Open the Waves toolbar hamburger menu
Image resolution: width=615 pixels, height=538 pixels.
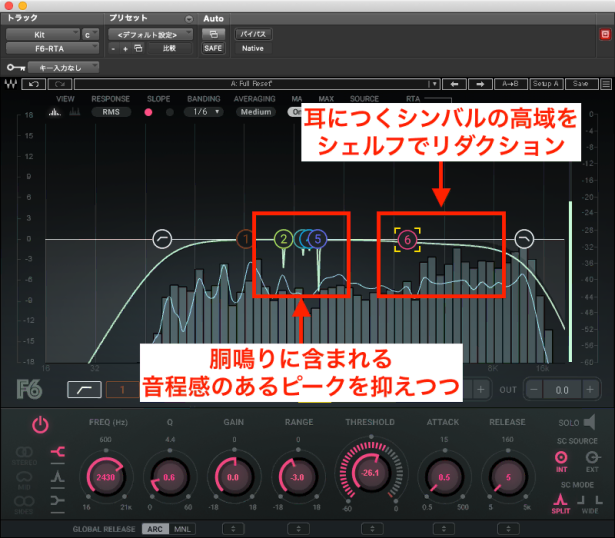pos(606,84)
